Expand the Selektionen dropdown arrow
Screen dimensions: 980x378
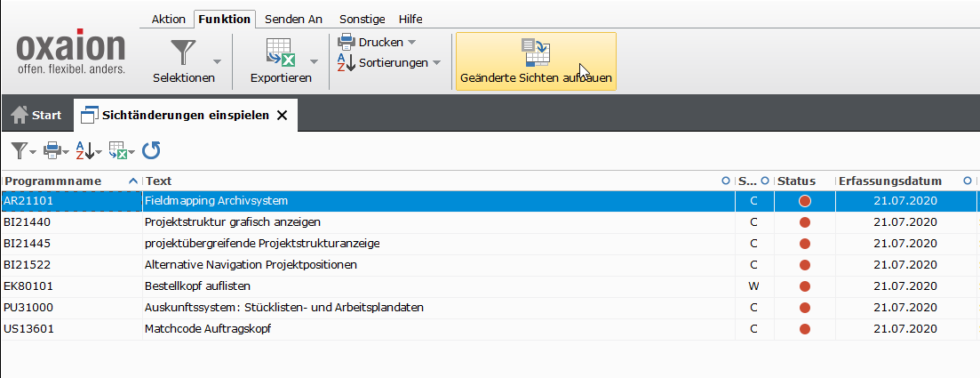pyautogui.click(x=218, y=61)
